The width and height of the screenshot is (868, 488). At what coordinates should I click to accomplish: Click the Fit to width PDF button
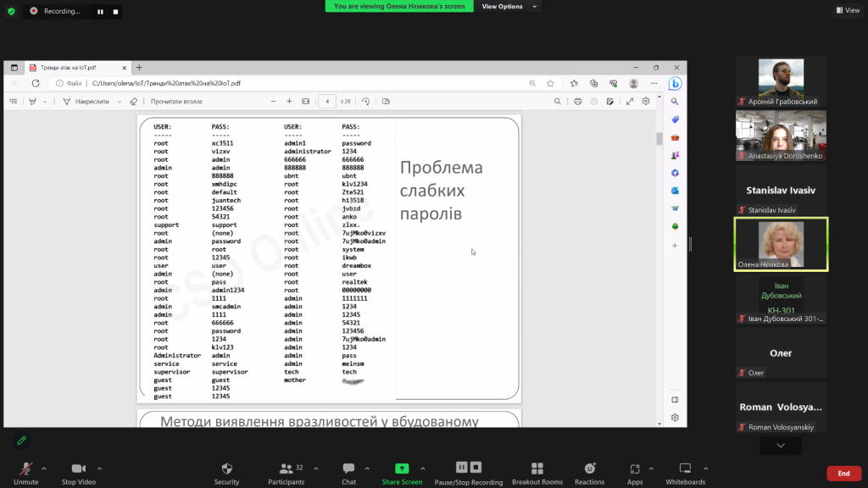point(305,102)
